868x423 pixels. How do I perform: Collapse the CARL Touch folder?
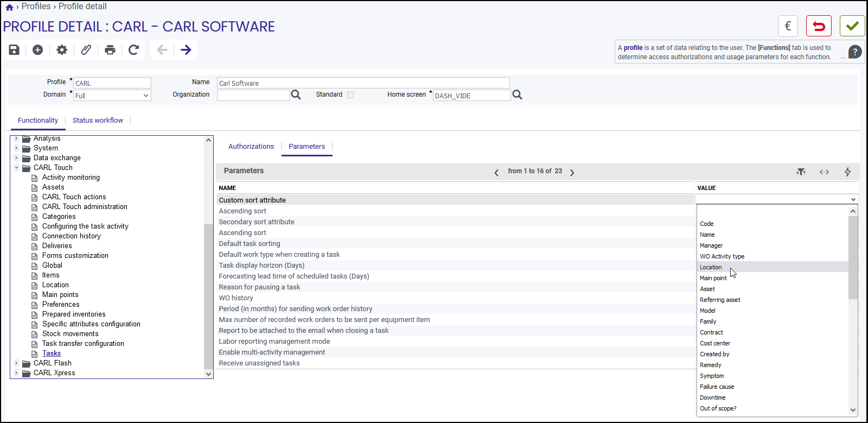pyautogui.click(x=16, y=167)
